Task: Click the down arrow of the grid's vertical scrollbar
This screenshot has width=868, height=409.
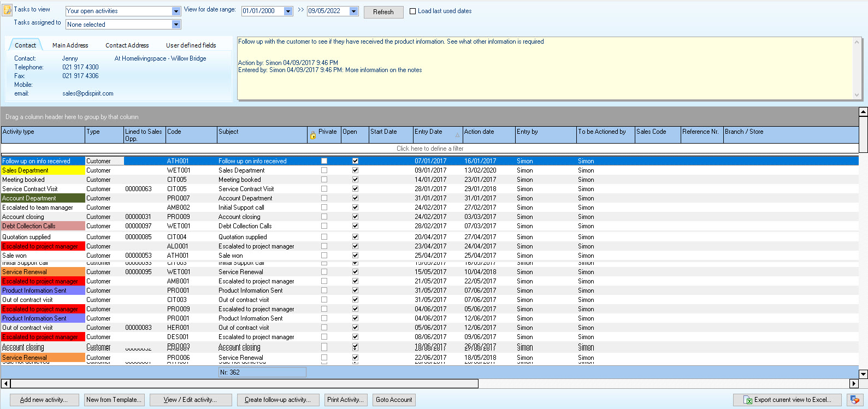Action: point(863,374)
